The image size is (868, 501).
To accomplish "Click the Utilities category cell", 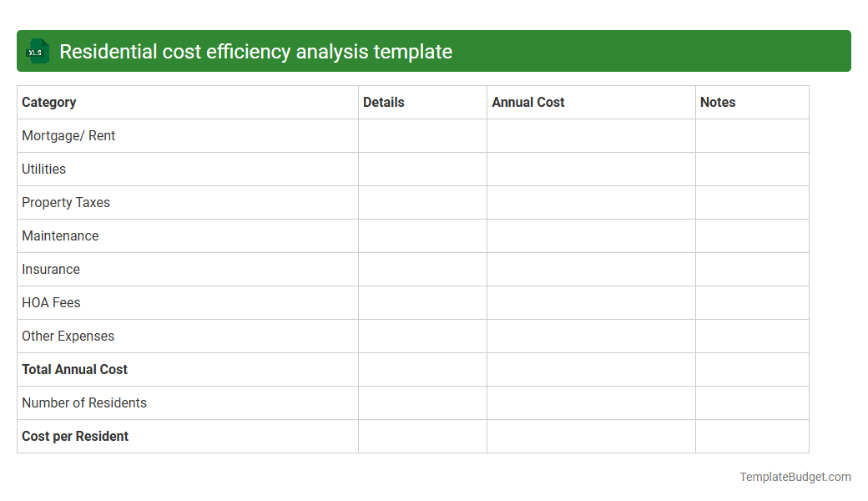I will click(43, 169).
